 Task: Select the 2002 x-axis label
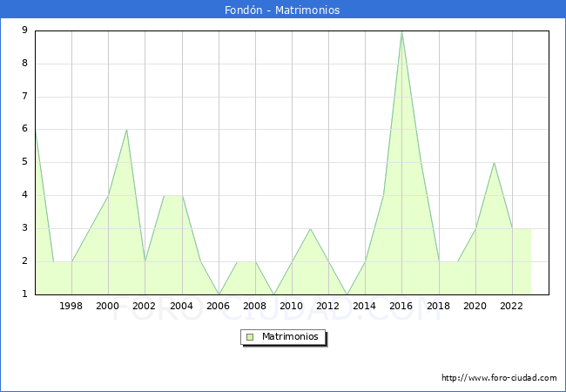coord(145,306)
